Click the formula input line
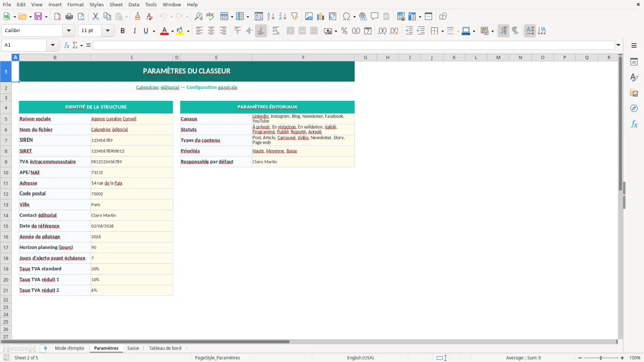 [354, 45]
